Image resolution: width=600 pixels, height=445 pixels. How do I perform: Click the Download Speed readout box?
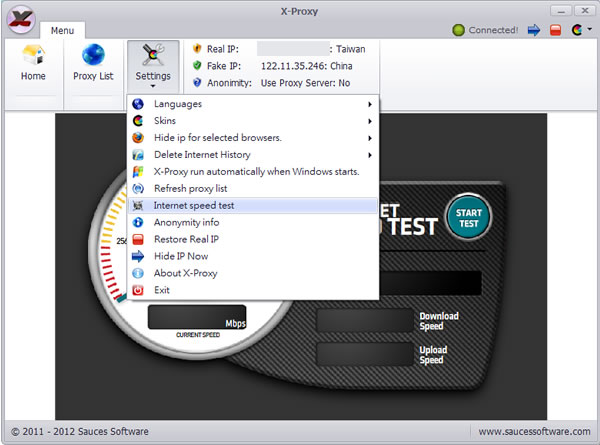(x=365, y=321)
